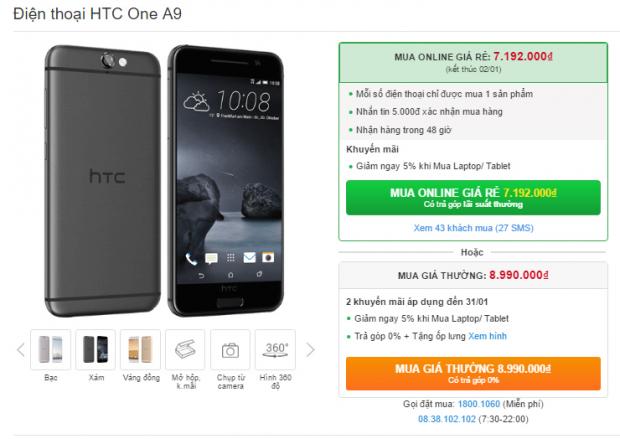This screenshot has width=620, height=439.
Task: Click the main HTC One A9 product image
Action: pos(164,181)
